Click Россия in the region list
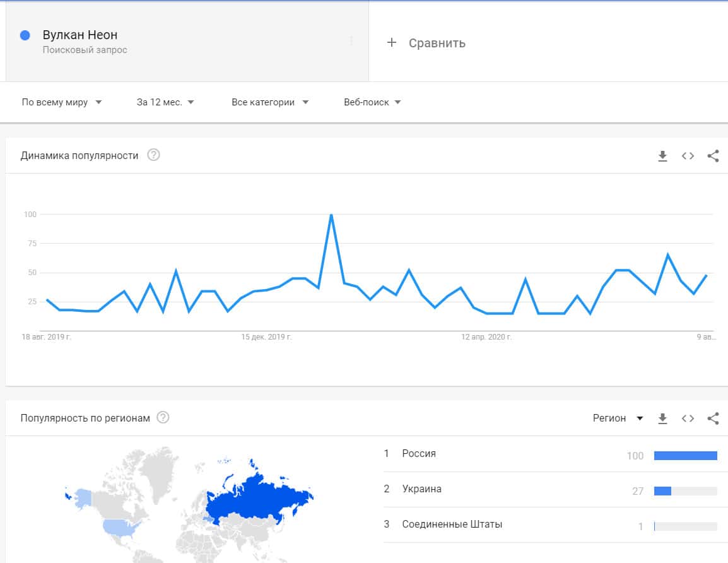The width and height of the screenshot is (728, 563). (419, 454)
